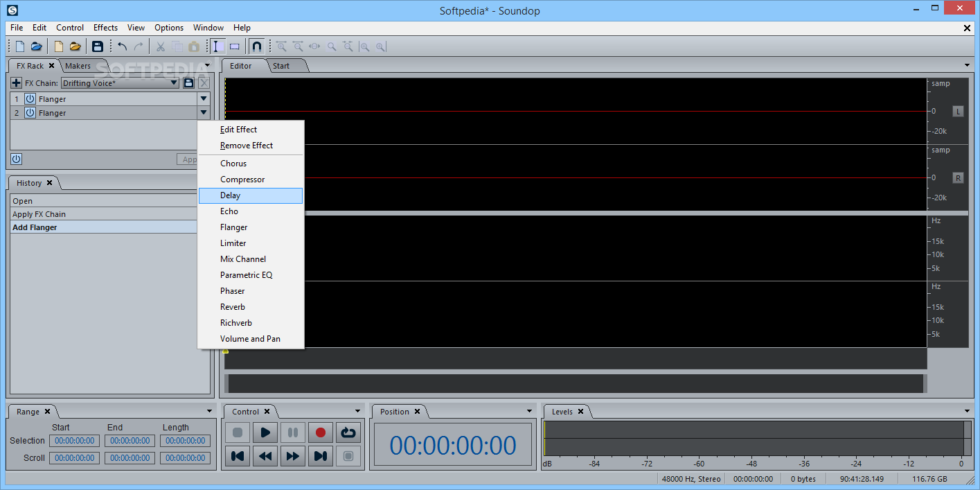Click the Cut scissors icon
The image size is (980, 490).
[x=160, y=46]
